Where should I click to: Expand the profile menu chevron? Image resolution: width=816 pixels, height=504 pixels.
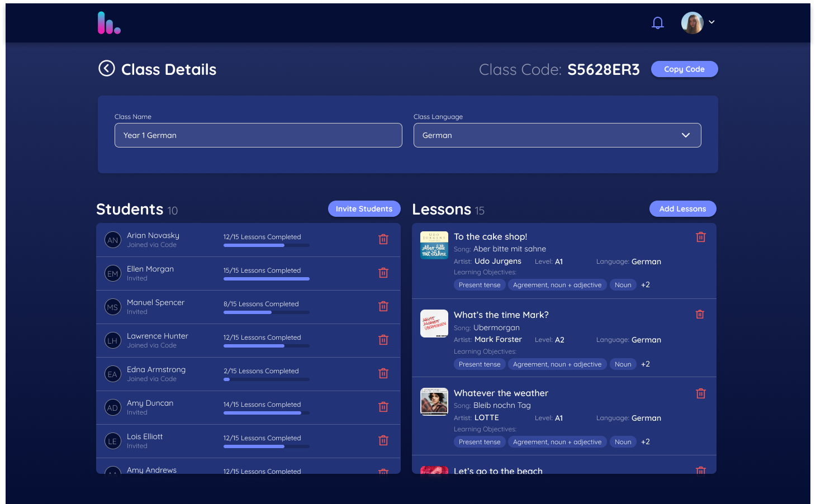coord(711,22)
